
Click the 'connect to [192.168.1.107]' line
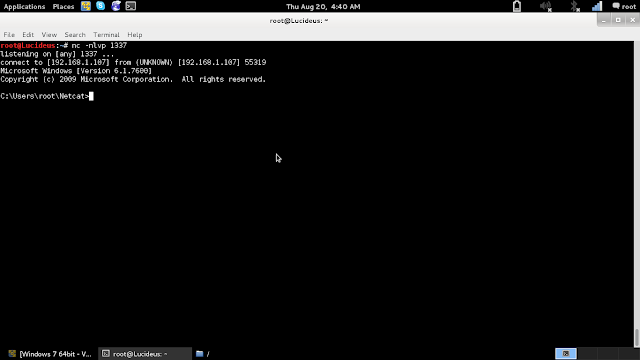(133, 62)
